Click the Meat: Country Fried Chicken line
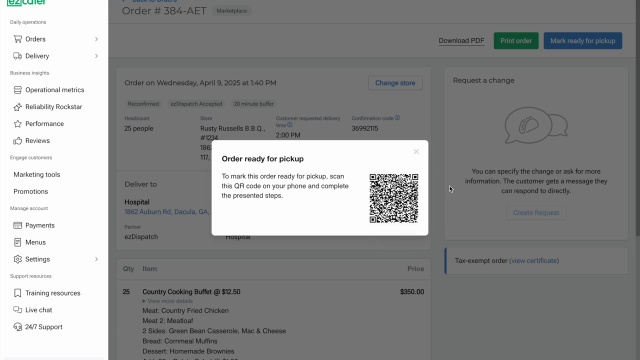Viewport: 640px width, 360px height. [x=185, y=311]
